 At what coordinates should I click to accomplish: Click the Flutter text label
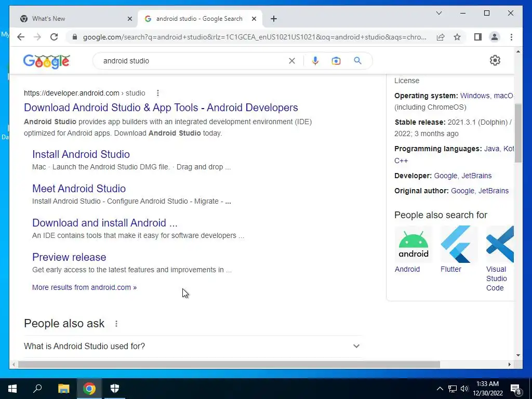(451, 269)
